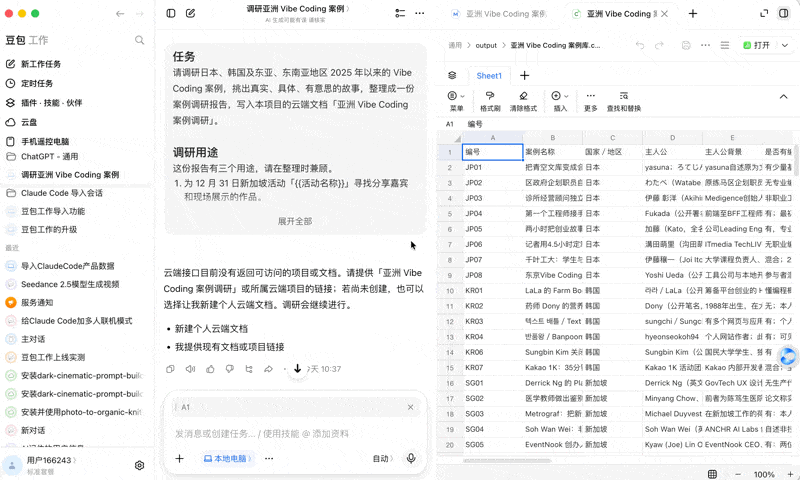Screen dimensions: 800x480
Task: Expand the dropdown arrow next to 打开
Action: tap(785, 45)
